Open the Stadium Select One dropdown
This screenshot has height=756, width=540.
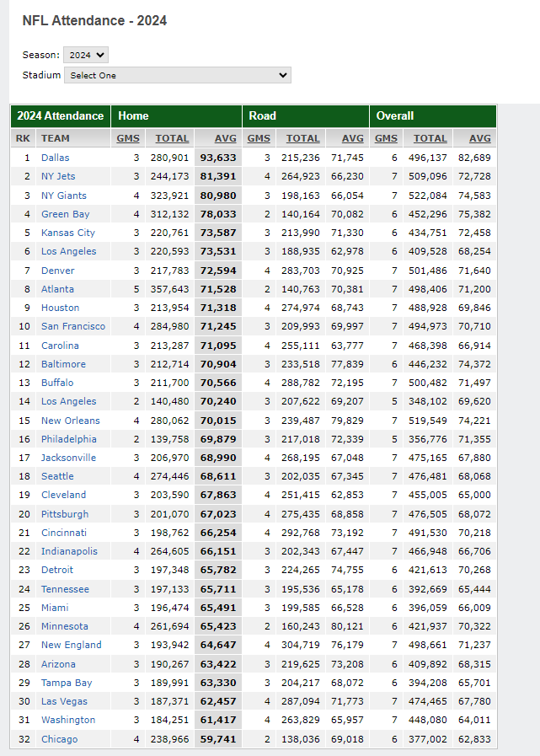[178, 75]
